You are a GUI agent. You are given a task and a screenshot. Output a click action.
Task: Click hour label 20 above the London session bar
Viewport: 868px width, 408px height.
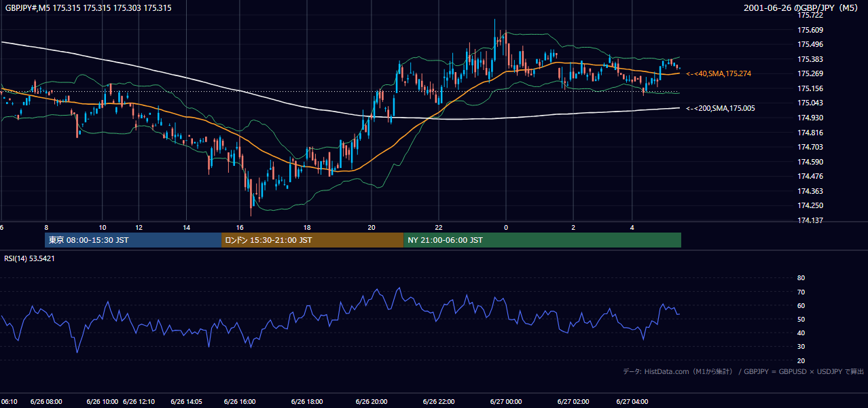point(372,227)
